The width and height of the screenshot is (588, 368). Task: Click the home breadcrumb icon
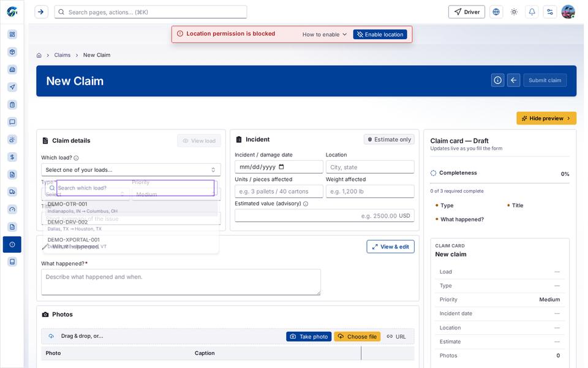pos(39,55)
